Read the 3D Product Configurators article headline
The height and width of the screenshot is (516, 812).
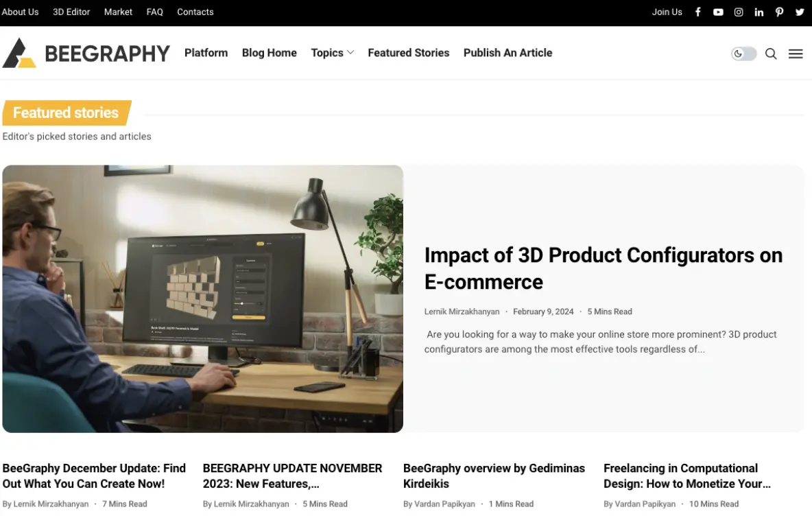(603, 268)
